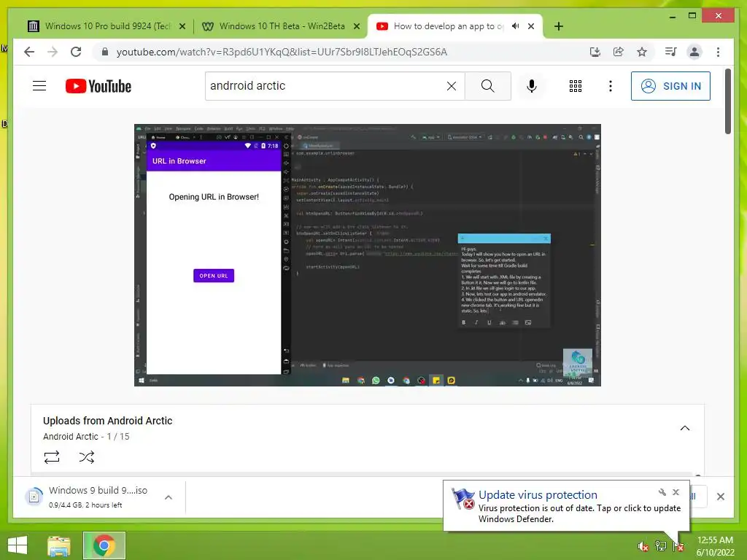747x560 pixels.
Task: Share this page using the address bar icon
Action: 619,52
